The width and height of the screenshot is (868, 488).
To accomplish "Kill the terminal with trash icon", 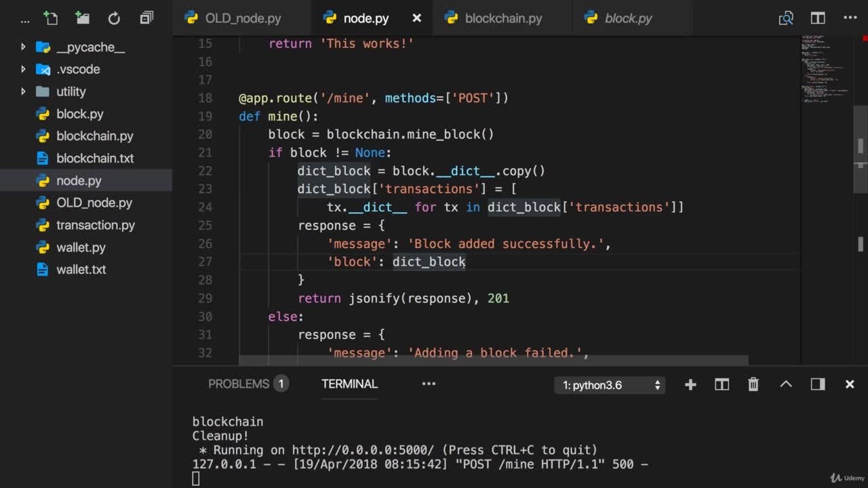I will click(x=753, y=384).
